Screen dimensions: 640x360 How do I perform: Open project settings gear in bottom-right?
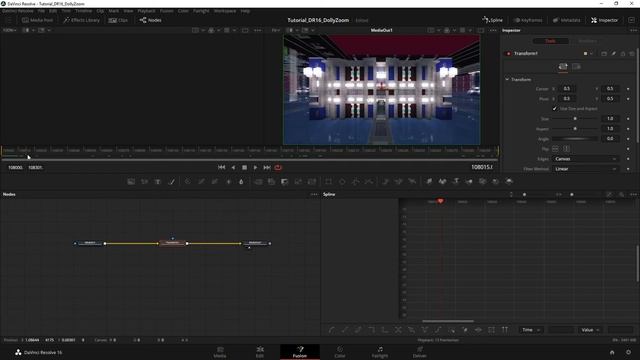tap(629, 352)
